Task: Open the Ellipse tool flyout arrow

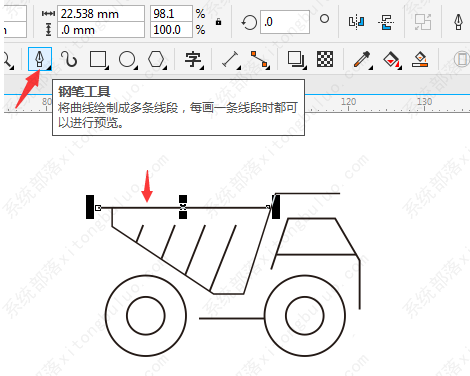Action: [136, 68]
